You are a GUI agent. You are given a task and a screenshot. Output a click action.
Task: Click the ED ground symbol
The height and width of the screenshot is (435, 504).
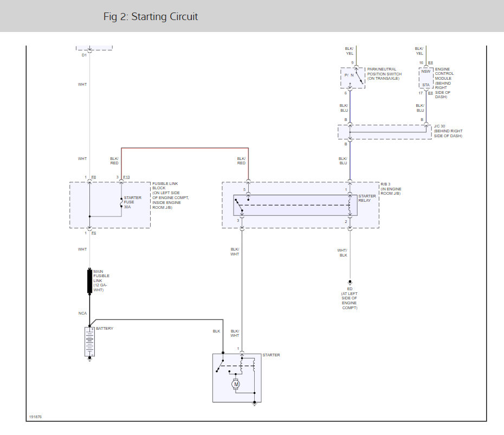350,283
